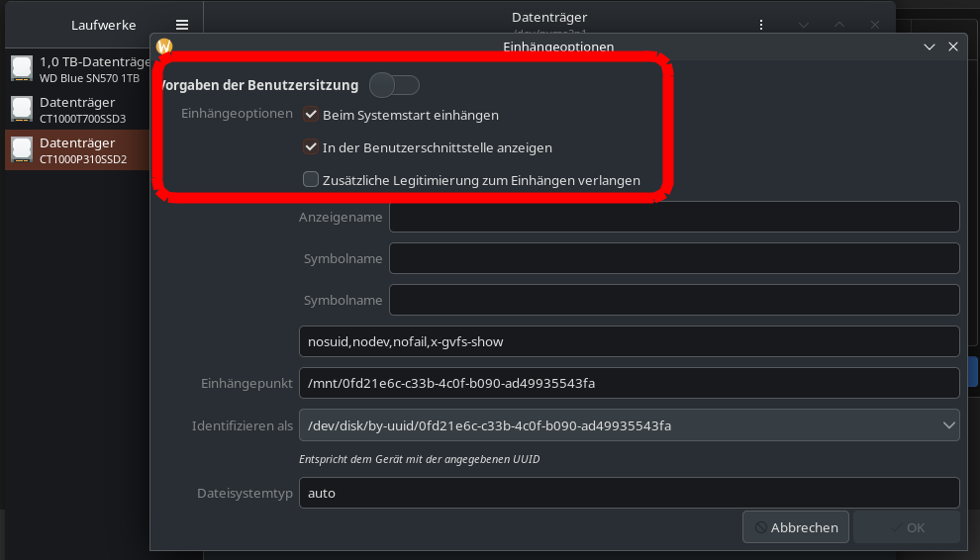Screen dimensions: 980x560
Task: Click the mount options field containing nosuid,nodev
Action: tap(629, 341)
